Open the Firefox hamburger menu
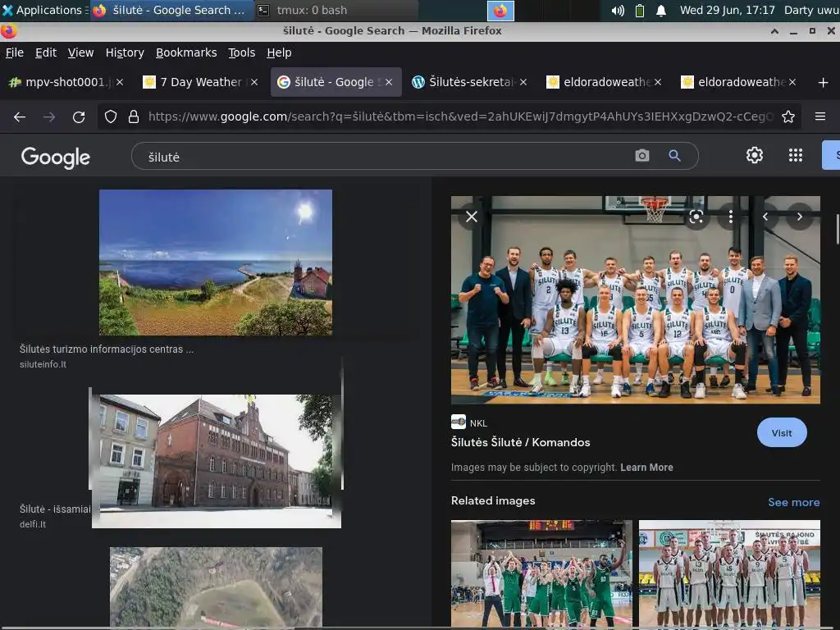The width and height of the screenshot is (840, 630). [820, 116]
